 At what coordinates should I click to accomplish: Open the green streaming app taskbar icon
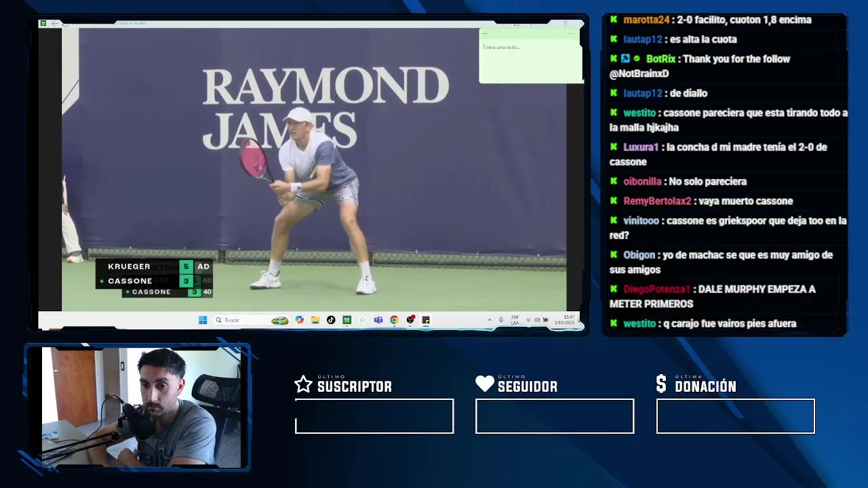pos(347,320)
